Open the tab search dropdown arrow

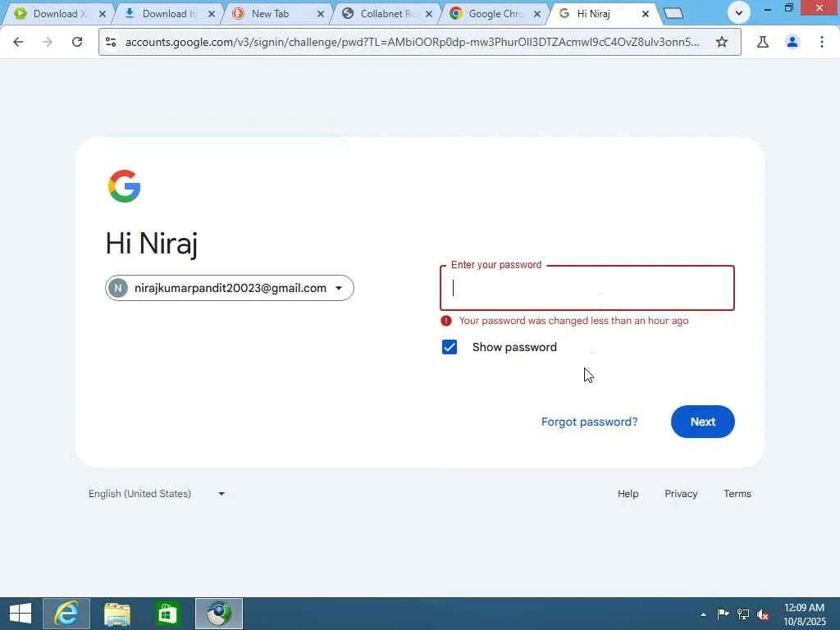click(739, 13)
